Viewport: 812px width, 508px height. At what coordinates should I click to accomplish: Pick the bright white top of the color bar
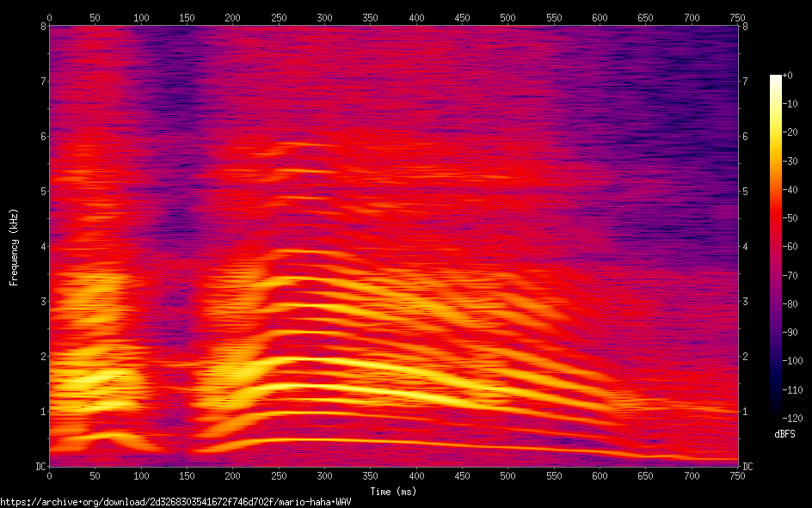(x=776, y=79)
